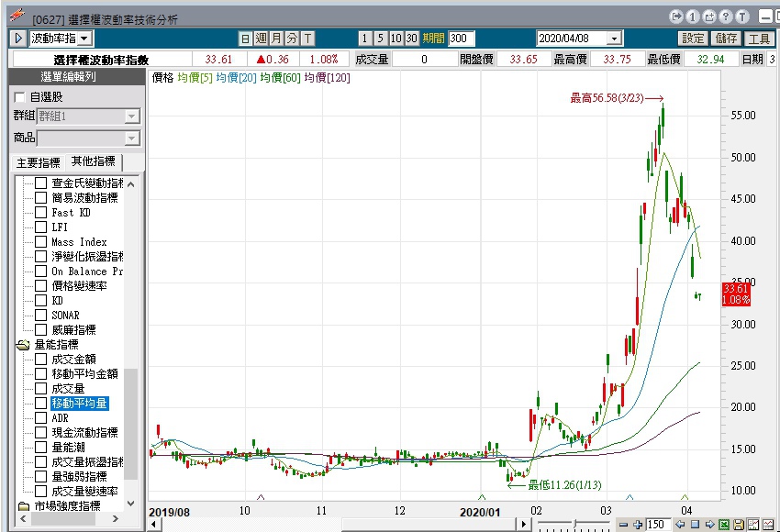Enable the ADR indicator checkbox
780x532 pixels.
pyautogui.click(x=40, y=417)
